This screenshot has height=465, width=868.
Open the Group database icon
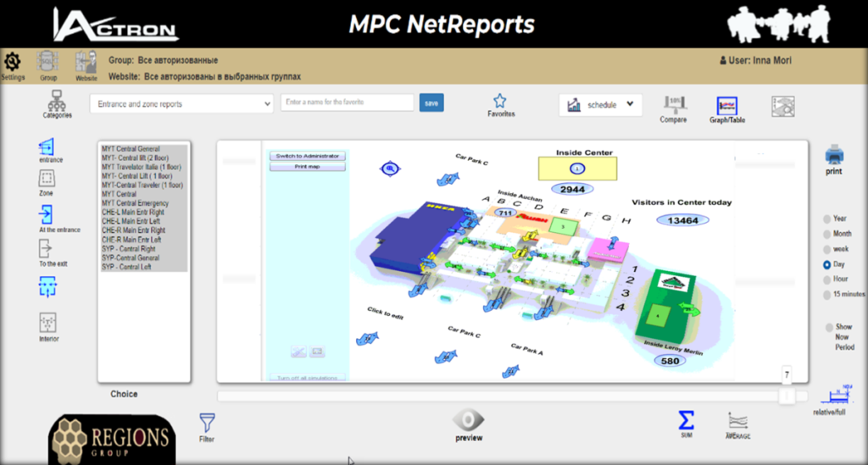(x=47, y=62)
